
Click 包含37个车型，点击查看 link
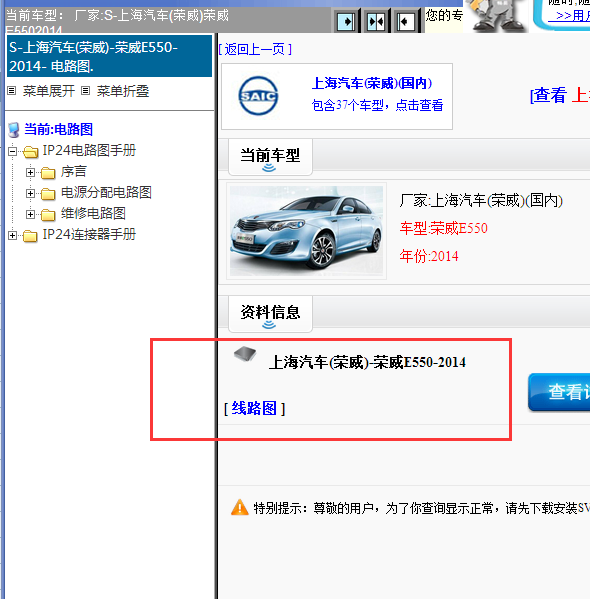pos(378,105)
